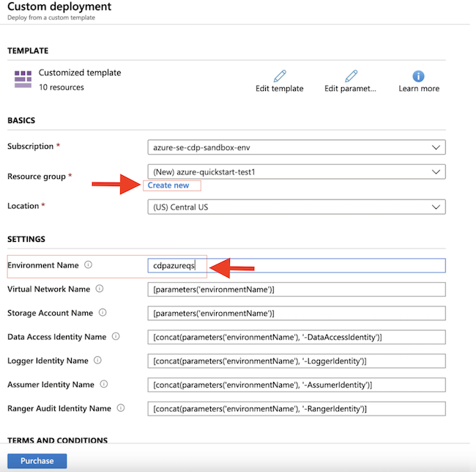Click the Edit parameters pencil icon
The height and width of the screenshot is (472, 476).
point(350,76)
